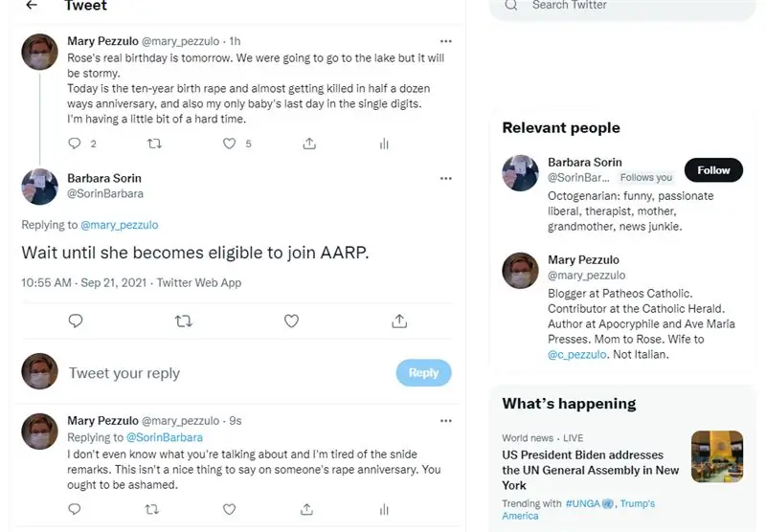Like Mary Pezzulo's tweet with 5 likes
The width and height of the screenshot is (766, 532).
pyautogui.click(x=230, y=144)
